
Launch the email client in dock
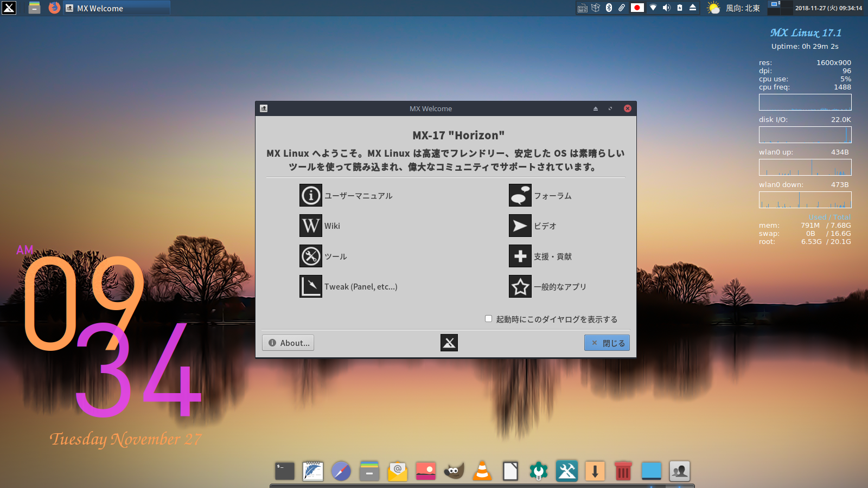tap(398, 471)
